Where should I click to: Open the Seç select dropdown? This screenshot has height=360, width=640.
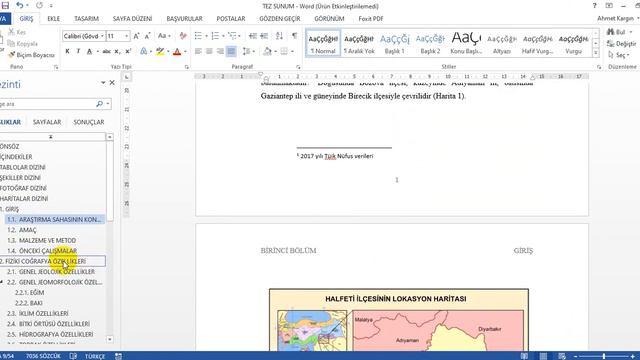619,55
